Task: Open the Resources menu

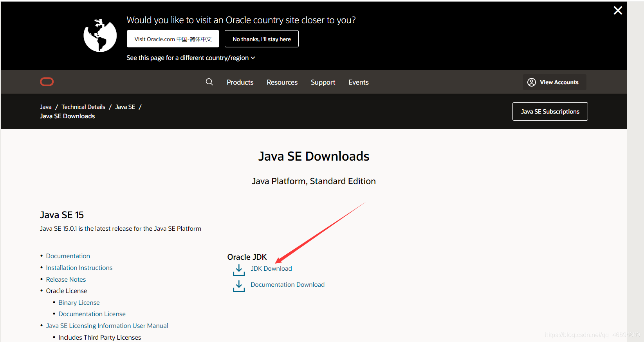Action: [x=282, y=82]
